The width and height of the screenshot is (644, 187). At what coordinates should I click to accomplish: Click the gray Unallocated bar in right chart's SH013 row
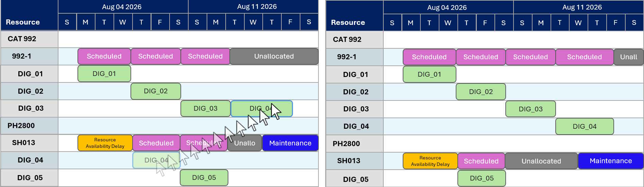tap(541, 161)
